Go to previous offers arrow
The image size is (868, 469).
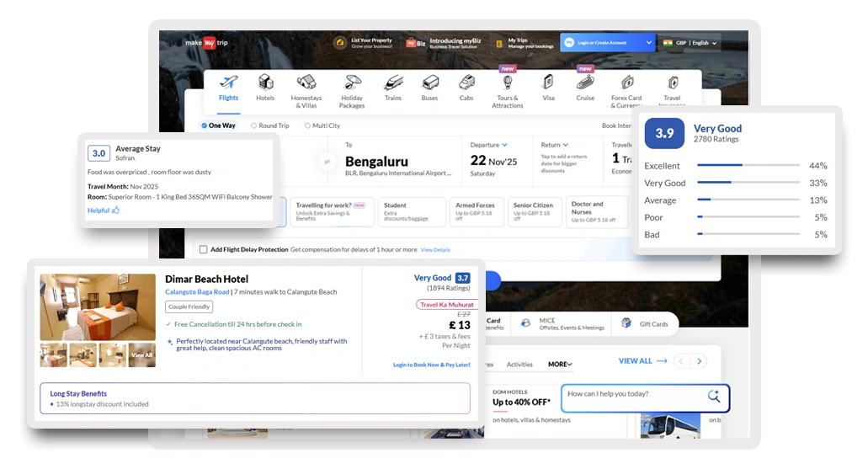(x=681, y=361)
